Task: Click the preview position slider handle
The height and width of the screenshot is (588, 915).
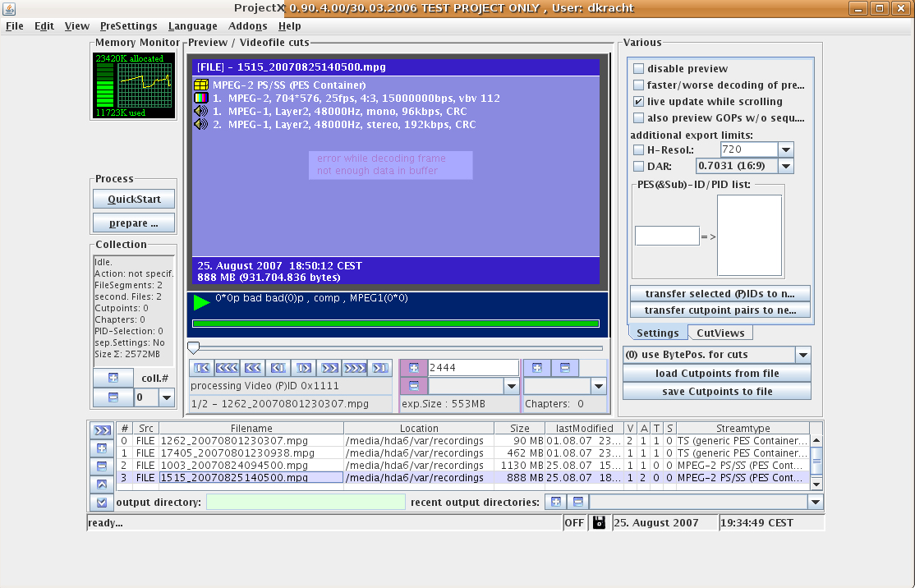Action: (194, 347)
